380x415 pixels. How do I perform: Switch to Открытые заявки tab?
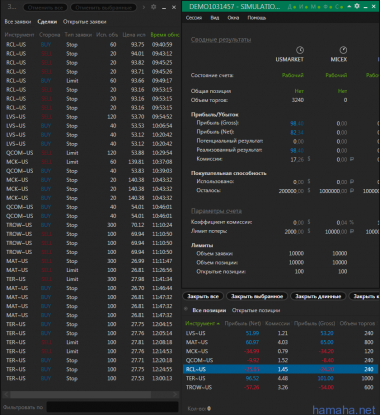(x=85, y=22)
